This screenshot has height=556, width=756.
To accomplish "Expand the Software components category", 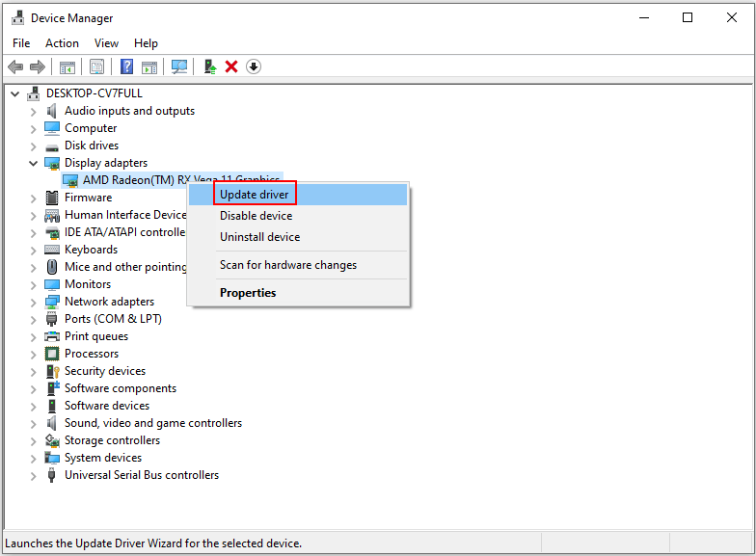I will pos(33,389).
